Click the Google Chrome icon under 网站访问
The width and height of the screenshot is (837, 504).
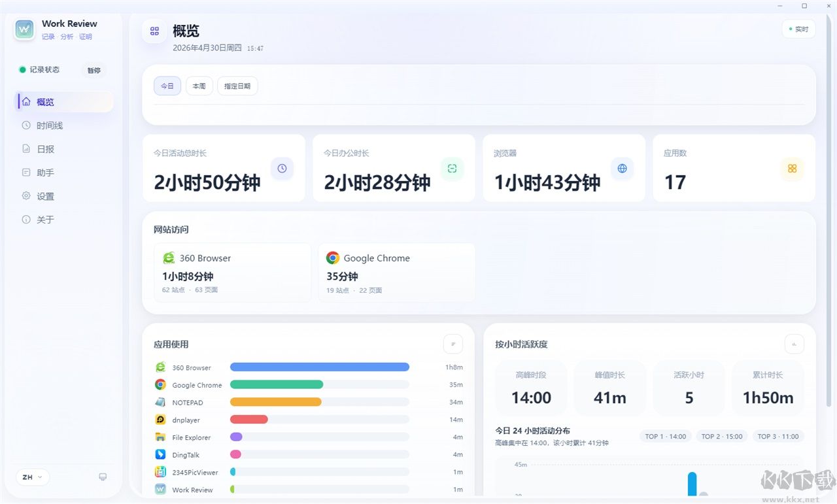click(333, 258)
